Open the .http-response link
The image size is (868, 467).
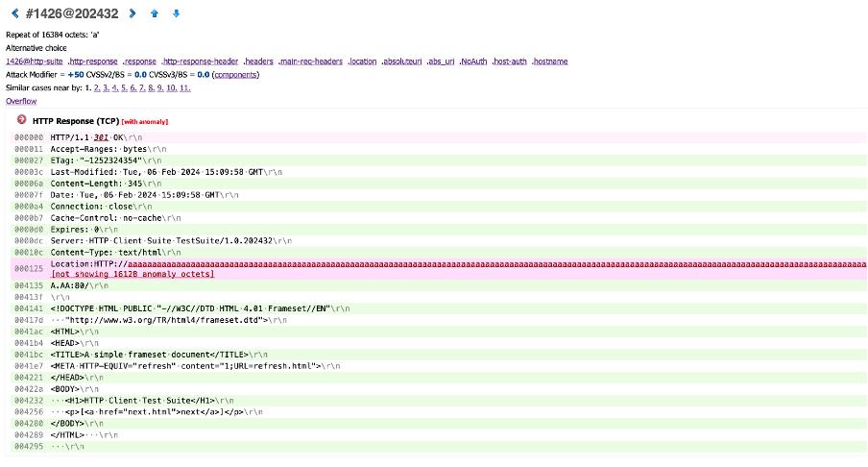click(x=92, y=61)
